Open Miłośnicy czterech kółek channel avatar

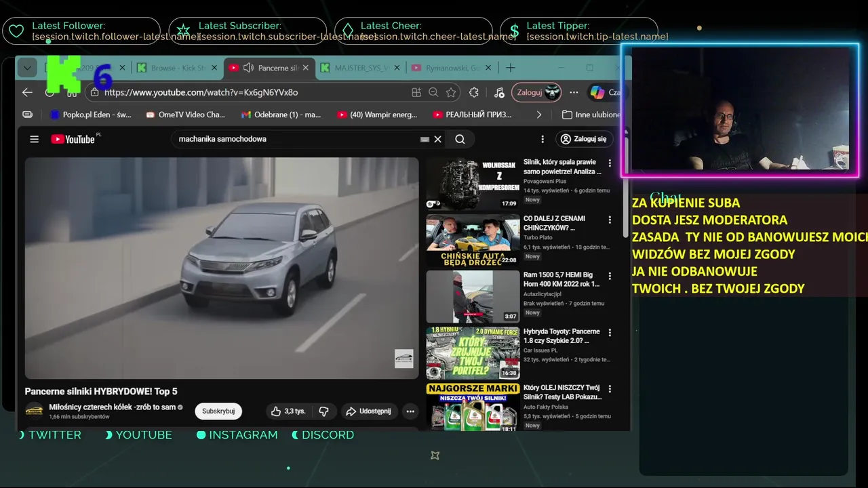tap(34, 411)
